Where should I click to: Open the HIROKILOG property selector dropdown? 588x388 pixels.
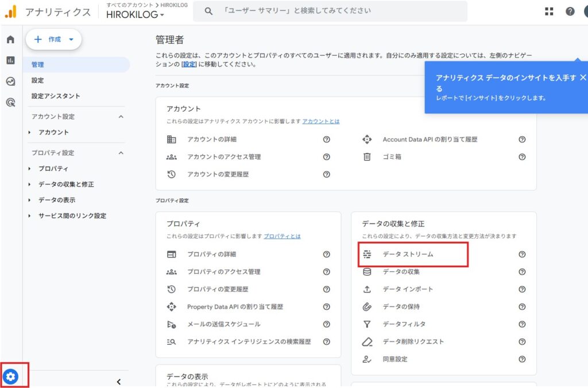point(135,14)
